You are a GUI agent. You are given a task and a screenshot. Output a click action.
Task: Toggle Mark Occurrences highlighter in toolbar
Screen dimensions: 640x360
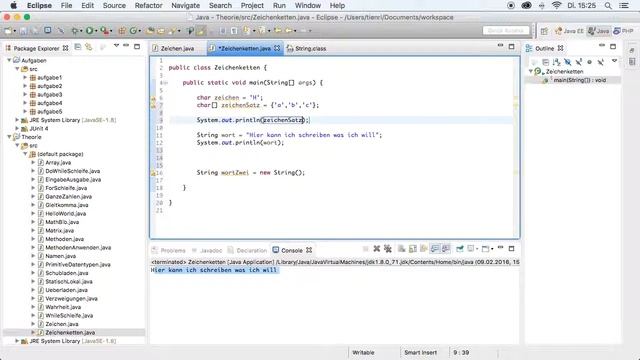201,31
